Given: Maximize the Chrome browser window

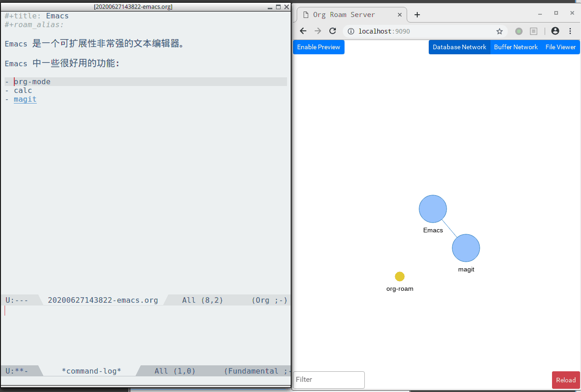Looking at the screenshot, I should click(556, 13).
